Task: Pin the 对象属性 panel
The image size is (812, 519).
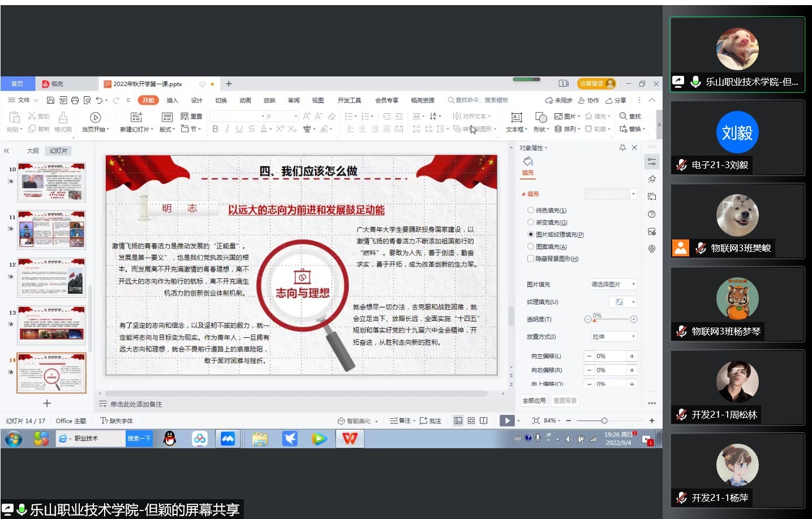Action: (622, 148)
